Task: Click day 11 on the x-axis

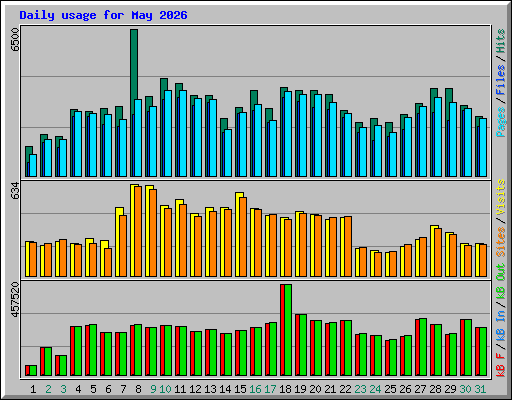Action: 180,389
